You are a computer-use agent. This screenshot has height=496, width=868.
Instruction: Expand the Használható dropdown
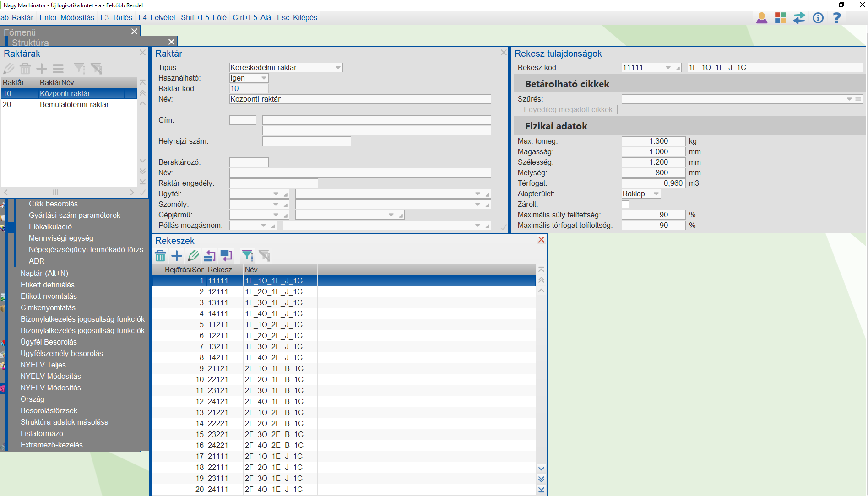click(x=264, y=78)
